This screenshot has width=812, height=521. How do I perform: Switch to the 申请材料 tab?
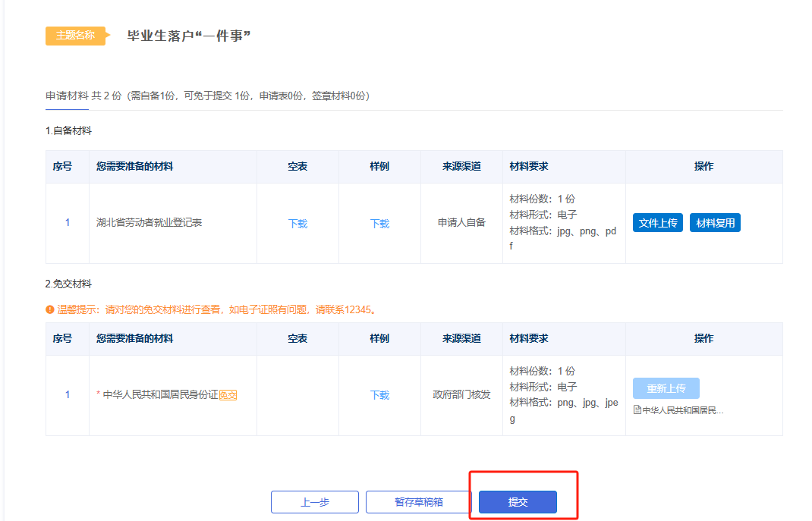point(67,96)
